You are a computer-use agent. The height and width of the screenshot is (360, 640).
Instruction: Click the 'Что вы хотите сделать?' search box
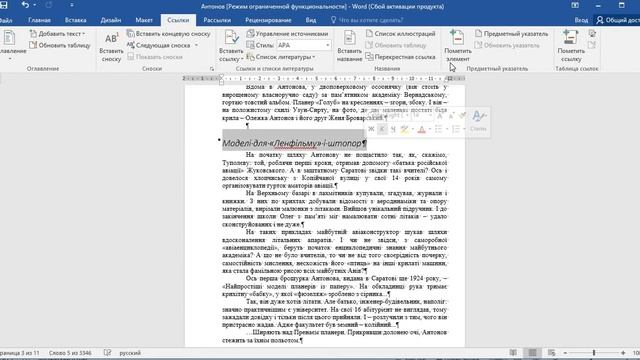[x=367, y=20]
